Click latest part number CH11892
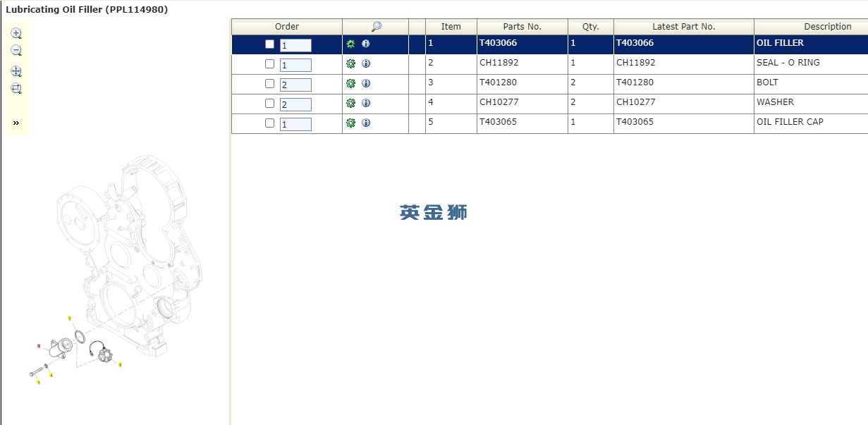The image size is (868, 425). 636,63
